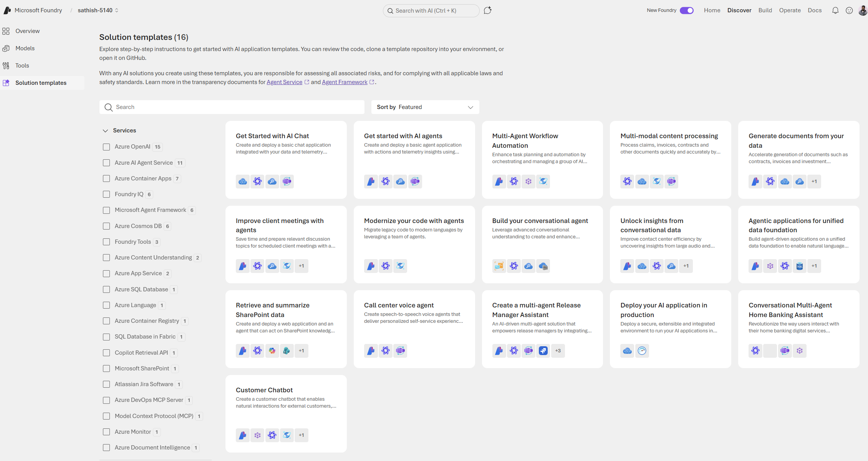
Task: Open the Agent Service transparency link
Action: coord(284,82)
